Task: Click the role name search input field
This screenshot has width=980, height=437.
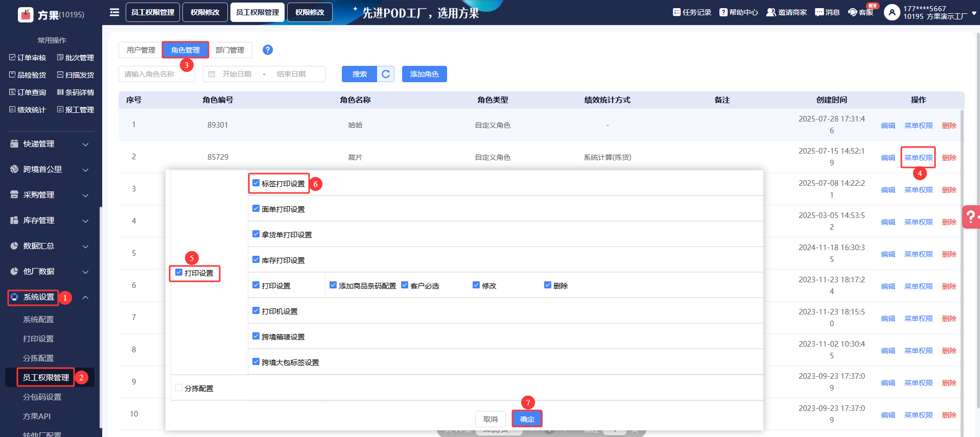Action: [156, 74]
